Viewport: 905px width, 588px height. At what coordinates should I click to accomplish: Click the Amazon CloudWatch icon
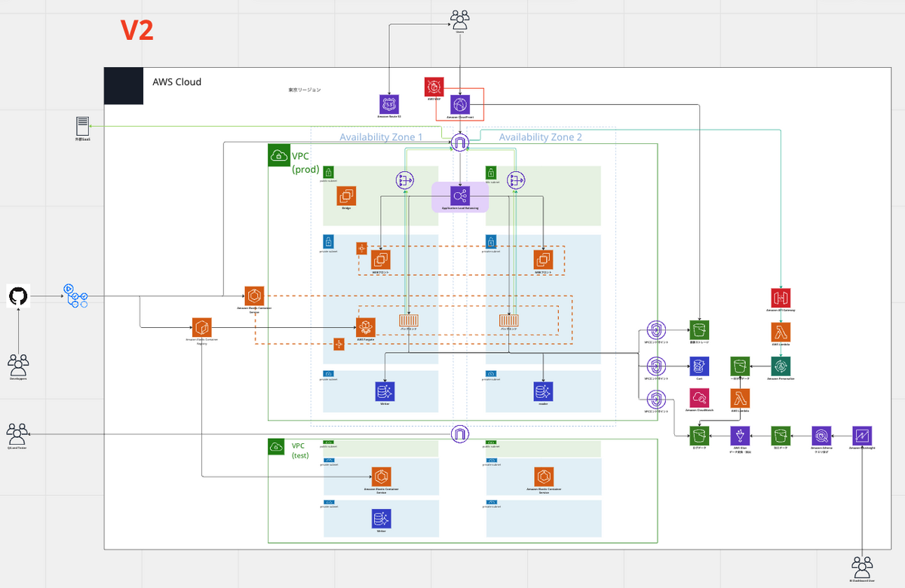699,398
